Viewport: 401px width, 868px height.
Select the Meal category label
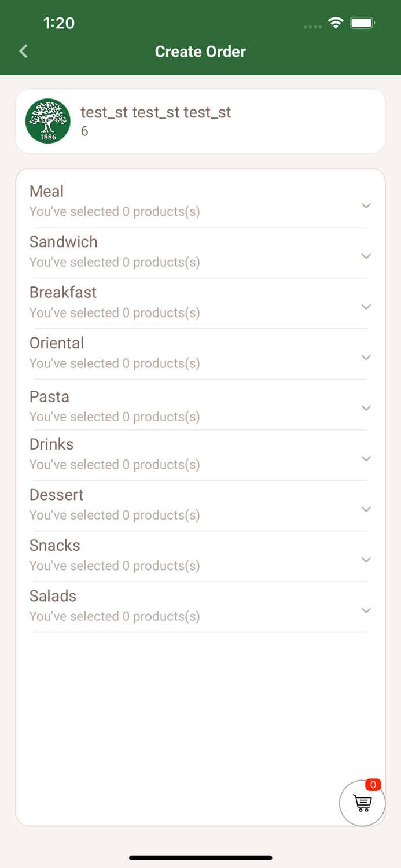click(47, 191)
